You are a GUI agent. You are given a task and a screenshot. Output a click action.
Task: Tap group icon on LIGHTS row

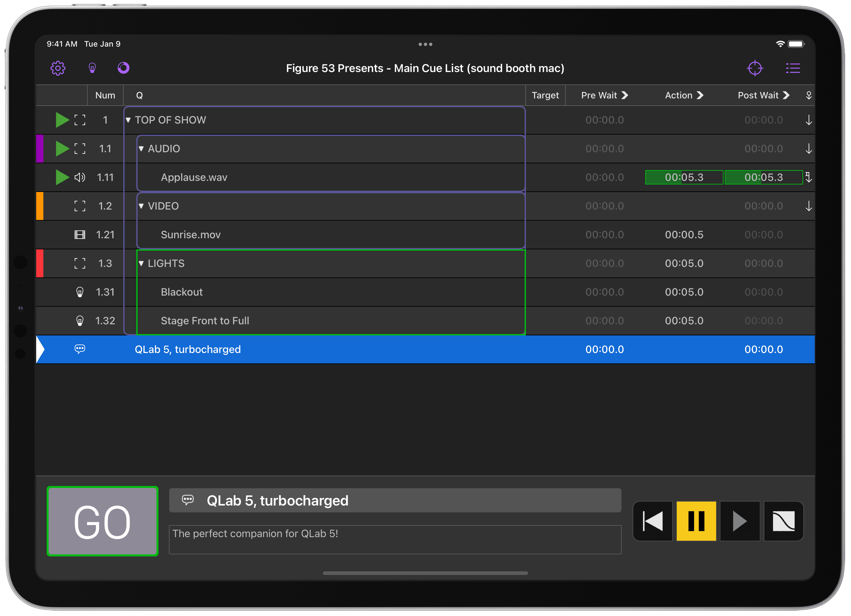80,263
